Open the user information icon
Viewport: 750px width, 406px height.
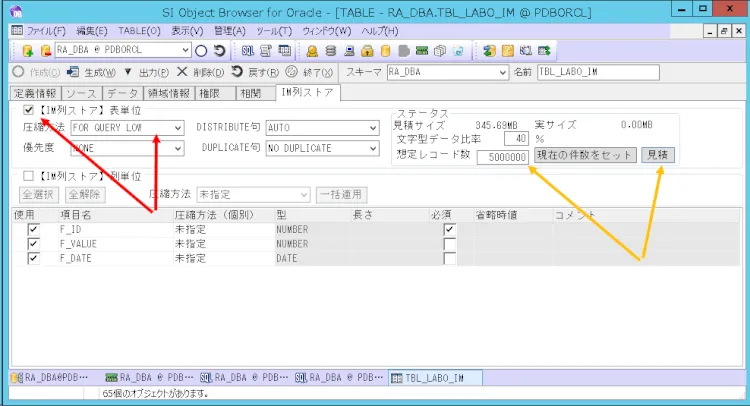[312, 51]
